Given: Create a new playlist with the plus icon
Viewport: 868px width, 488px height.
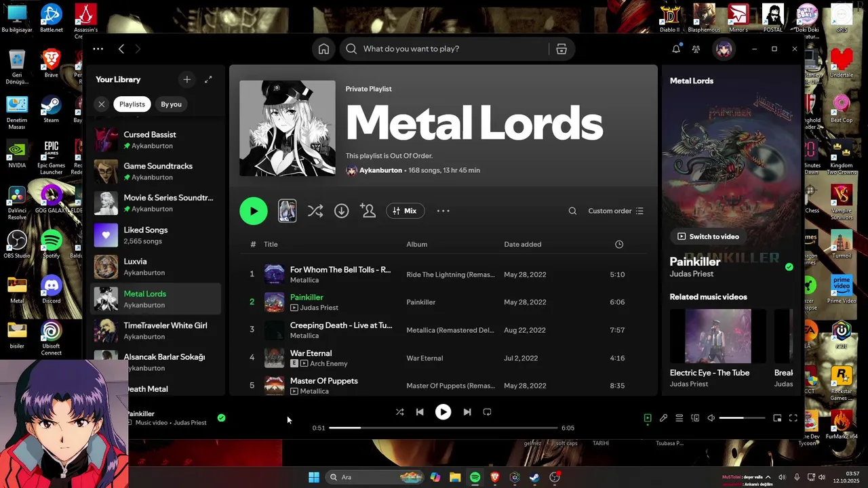Looking at the screenshot, I should tap(187, 79).
